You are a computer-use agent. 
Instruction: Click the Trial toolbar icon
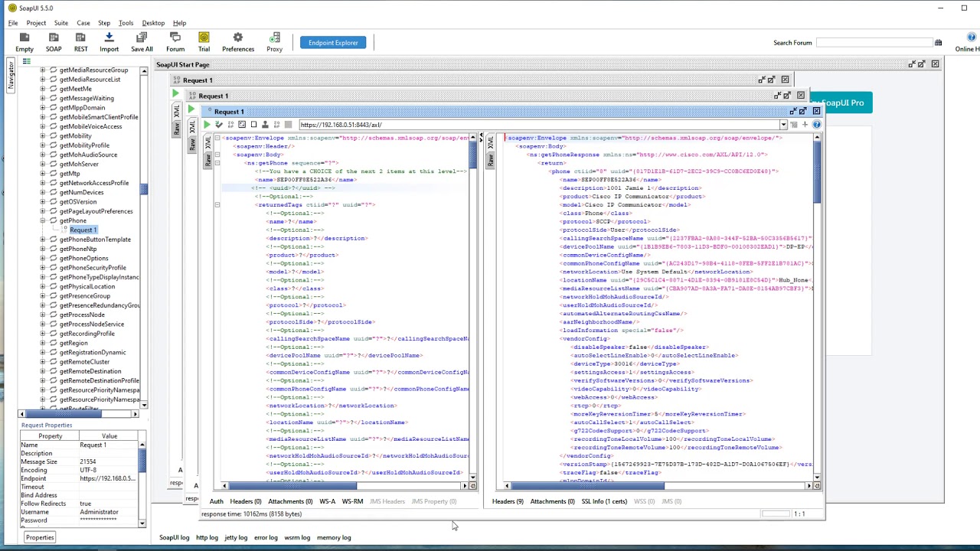(x=204, y=42)
